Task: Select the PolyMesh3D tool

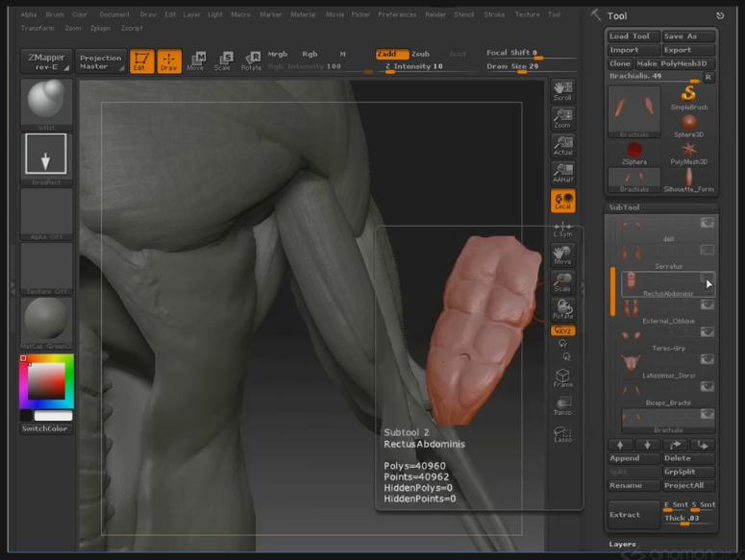Action: pyautogui.click(x=688, y=154)
